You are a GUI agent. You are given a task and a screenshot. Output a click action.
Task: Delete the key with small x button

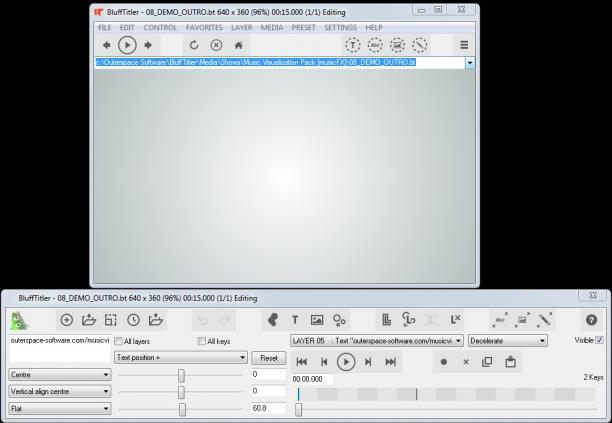pyautogui.click(x=466, y=362)
